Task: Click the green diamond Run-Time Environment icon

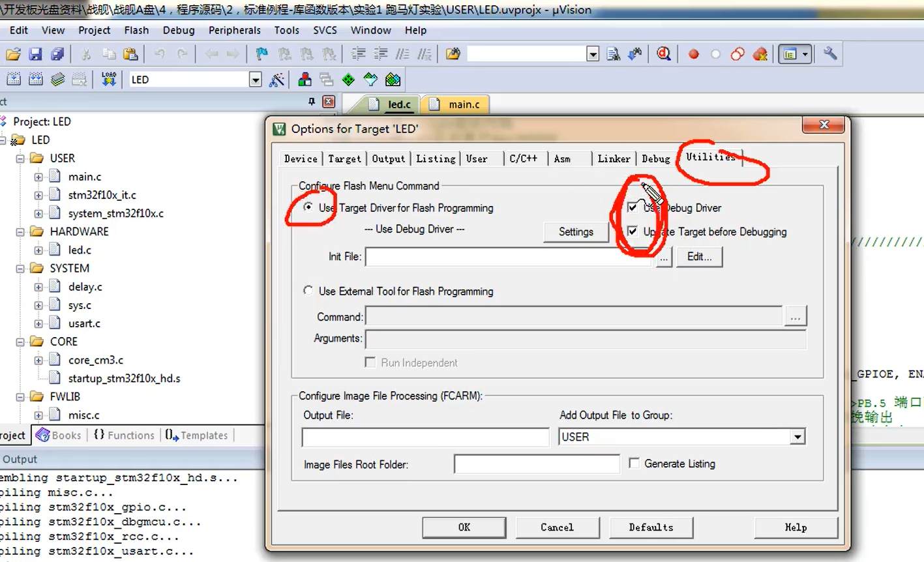Action: 348,80
